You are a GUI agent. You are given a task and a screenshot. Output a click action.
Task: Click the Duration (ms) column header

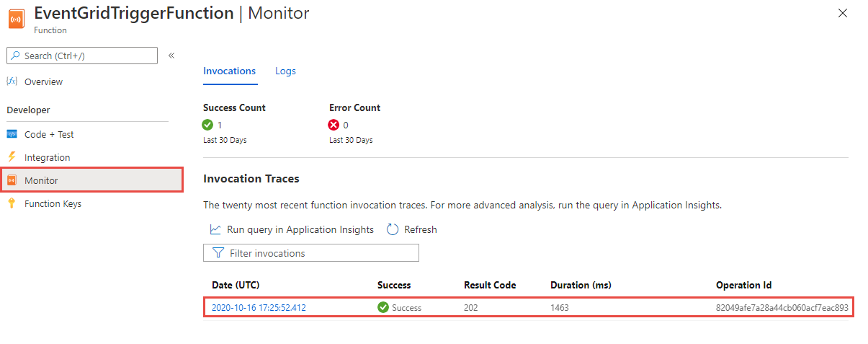point(581,285)
